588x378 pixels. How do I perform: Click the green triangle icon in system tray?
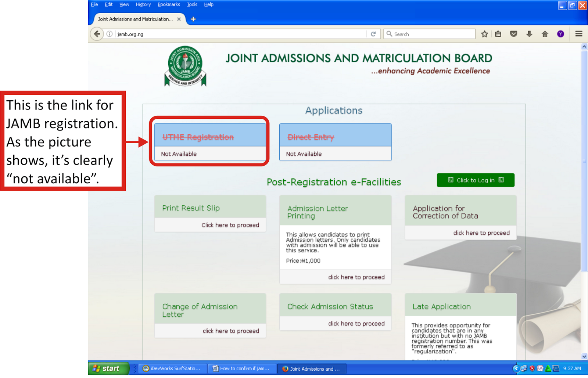(x=548, y=368)
